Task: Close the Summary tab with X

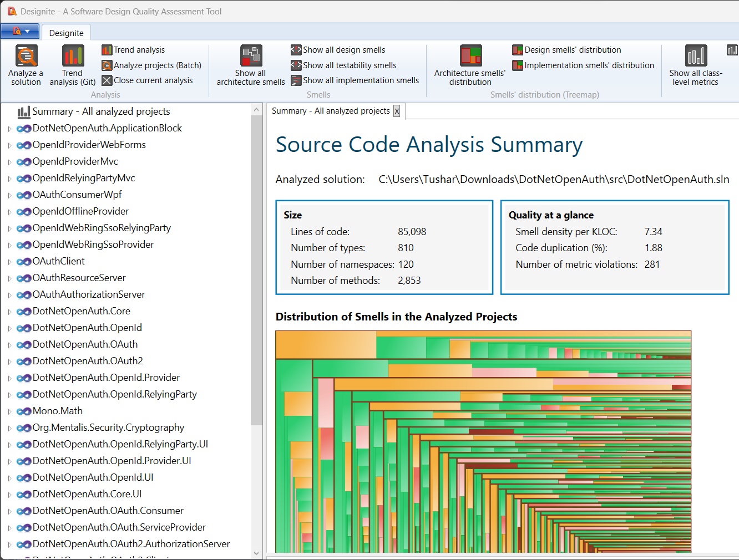Action: tap(397, 111)
